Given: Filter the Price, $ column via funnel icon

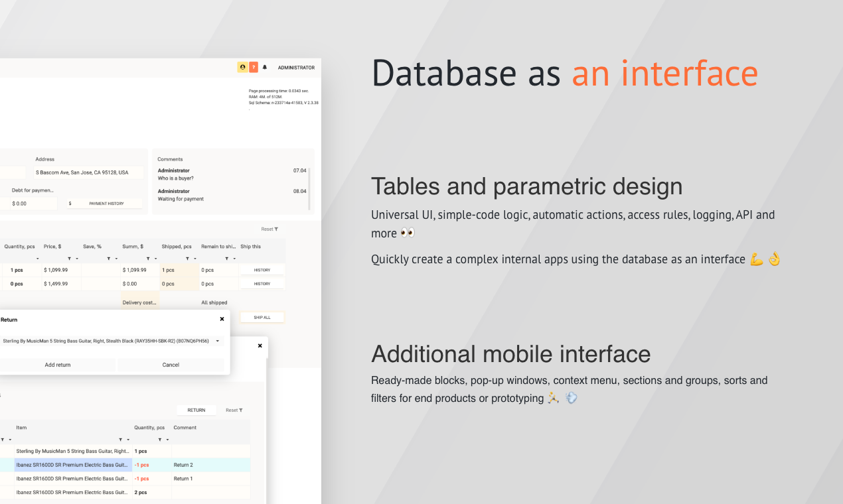Looking at the screenshot, I should click(69, 259).
